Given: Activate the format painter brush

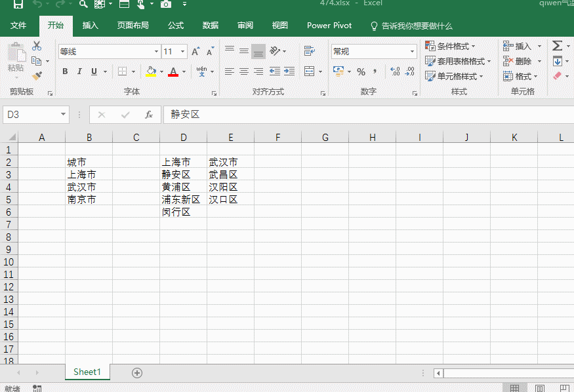Looking at the screenshot, I should pos(37,75).
